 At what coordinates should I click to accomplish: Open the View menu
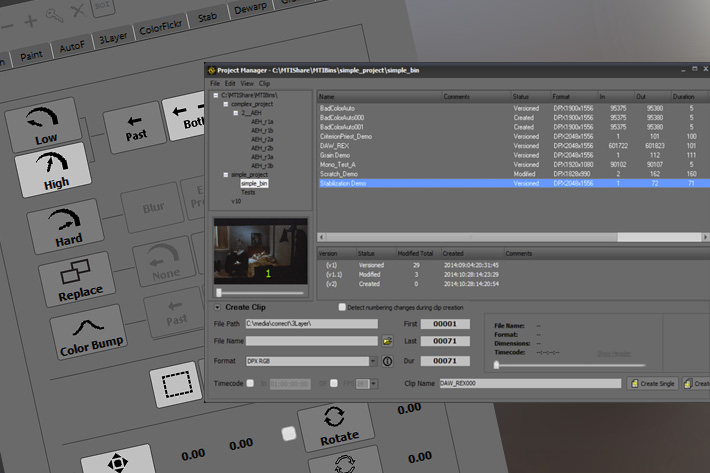tap(247, 83)
